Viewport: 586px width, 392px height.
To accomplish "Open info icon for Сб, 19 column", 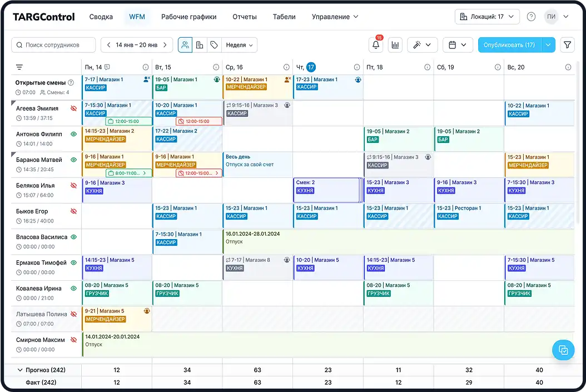I will [498, 67].
